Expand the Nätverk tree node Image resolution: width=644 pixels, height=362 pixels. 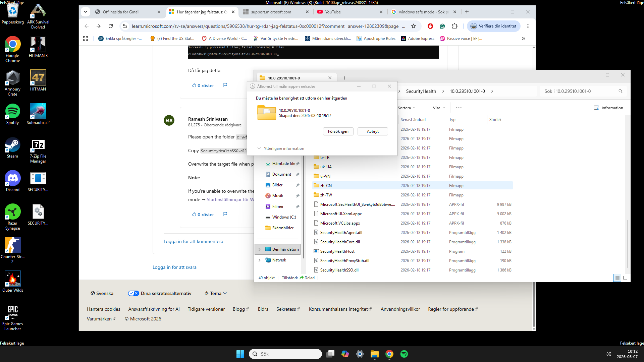pos(259,260)
